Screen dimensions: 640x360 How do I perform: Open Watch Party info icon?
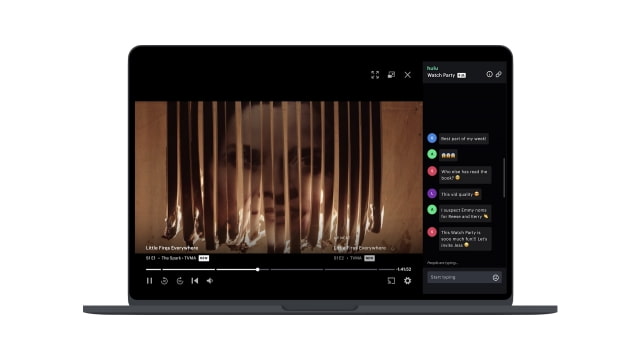489,74
